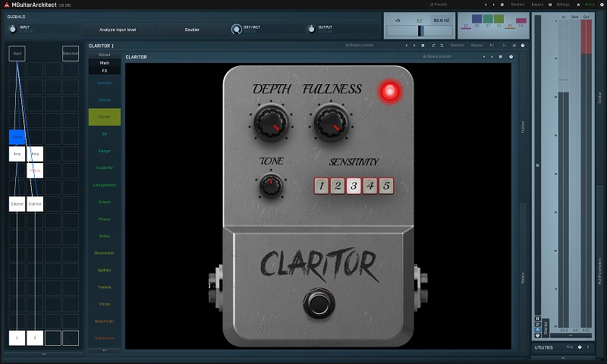This screenshot has height=364, width=607.
Task: Click the top bar Random button
Action: click(x=517, y=5)
